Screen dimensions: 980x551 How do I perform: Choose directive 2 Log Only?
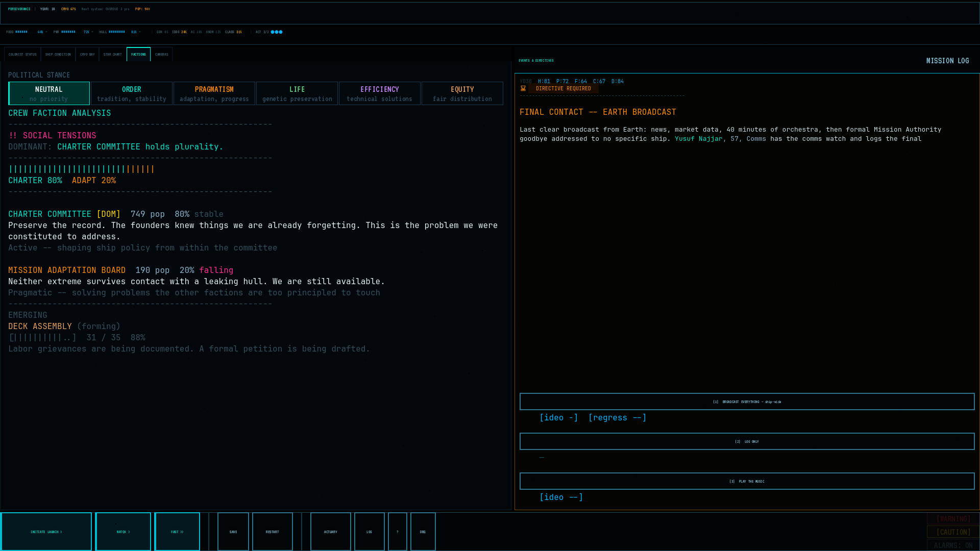pyautogui.click(x=747, y=441)
